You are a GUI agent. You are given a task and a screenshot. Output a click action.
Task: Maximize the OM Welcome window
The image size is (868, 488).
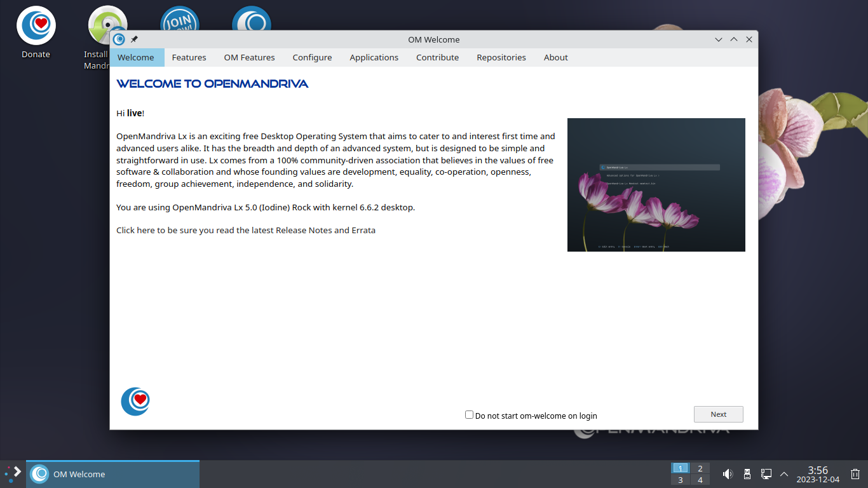(734, 39)
